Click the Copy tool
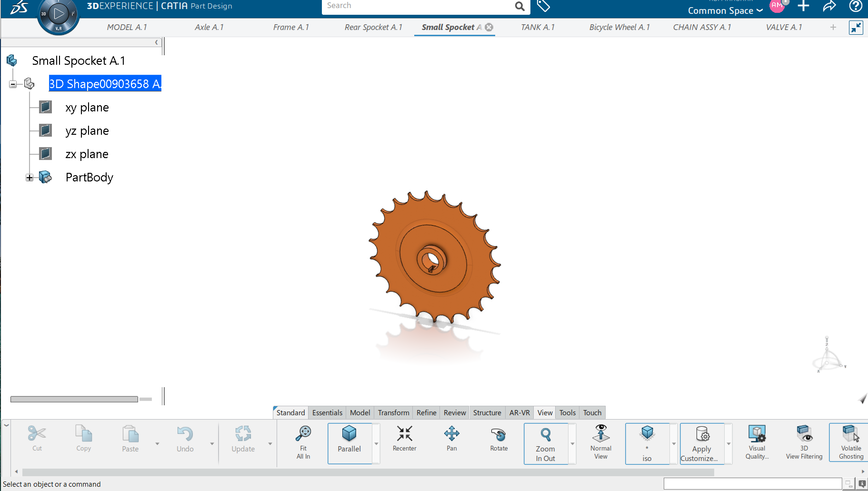The width and height of the screenshot is (868, 491). click(84, 439)
